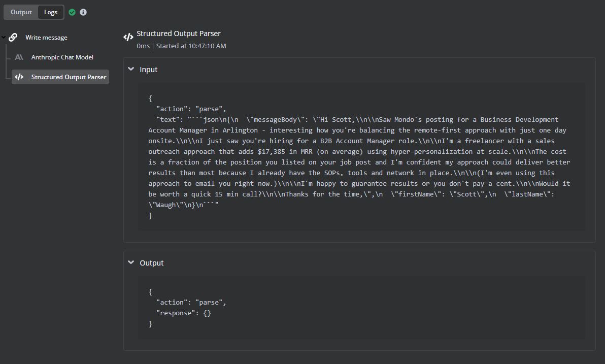Open the Anthropic Chat Model log entry
This screenshot has width=605, height=364.
click(62, 57)
